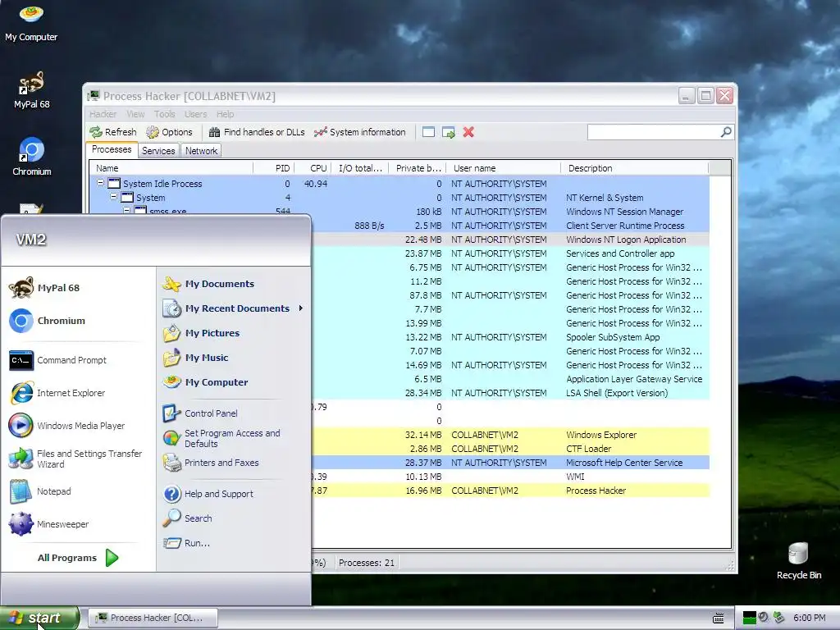
Task: Open the View menu
Action: point(135,114)
